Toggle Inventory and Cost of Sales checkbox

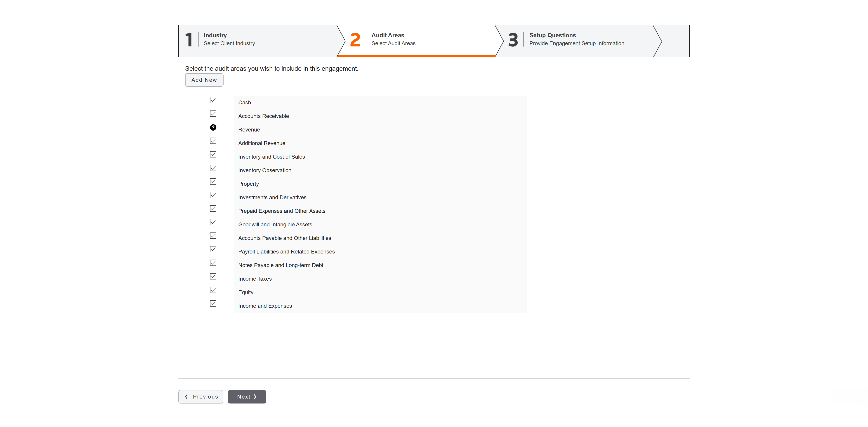coord(213,154)
